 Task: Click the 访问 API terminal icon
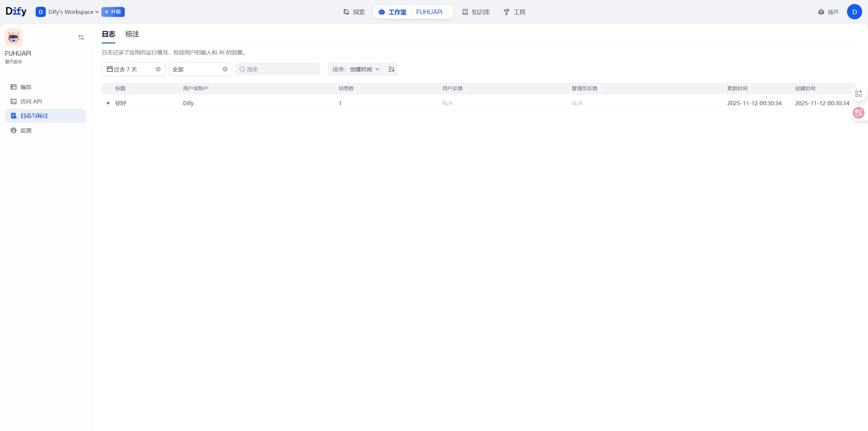point(14,101)
